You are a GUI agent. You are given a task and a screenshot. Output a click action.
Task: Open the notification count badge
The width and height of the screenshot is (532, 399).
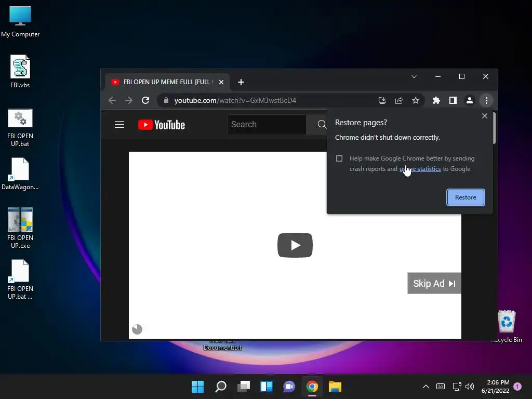[517, 387]
